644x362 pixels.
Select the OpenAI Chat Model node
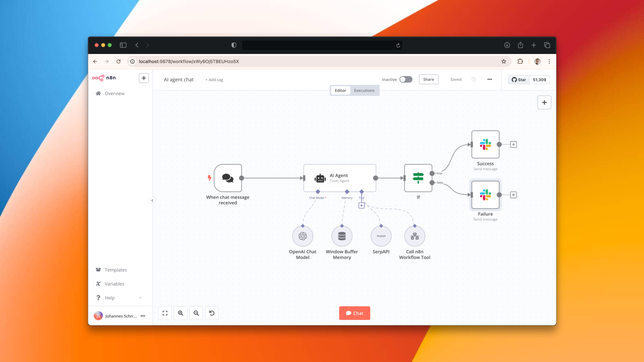click(x=303, y=236)
